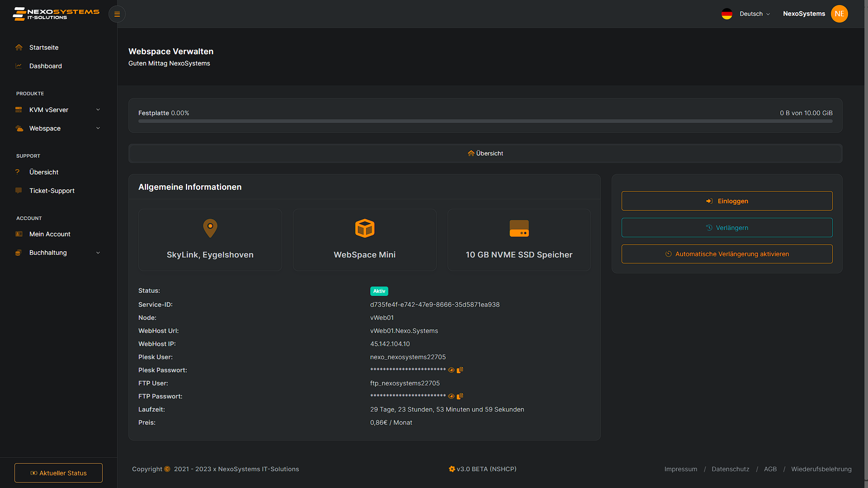This screenshot has height=488, width=868.
Task: Select the Übersicht tab bar
Action: pos(486,153)
